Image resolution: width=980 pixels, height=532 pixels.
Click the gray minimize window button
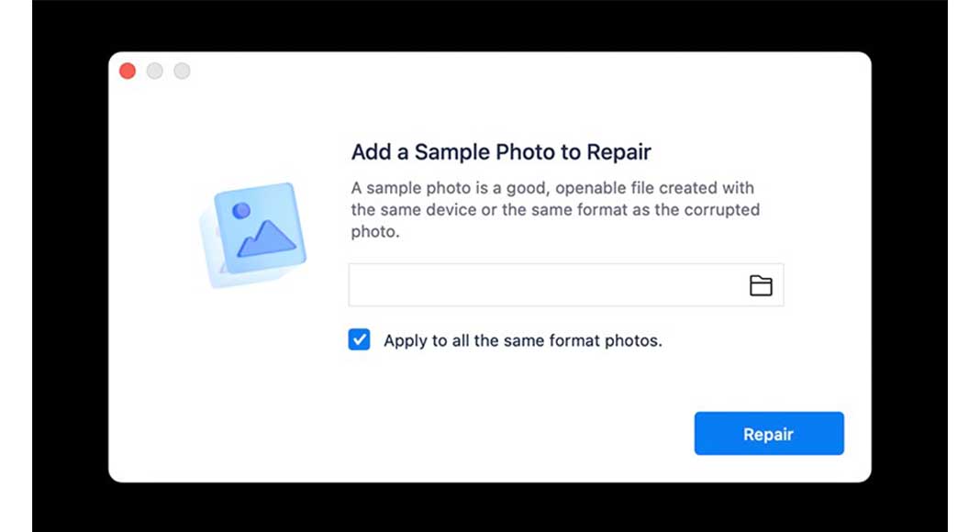[x=155, y=72]
